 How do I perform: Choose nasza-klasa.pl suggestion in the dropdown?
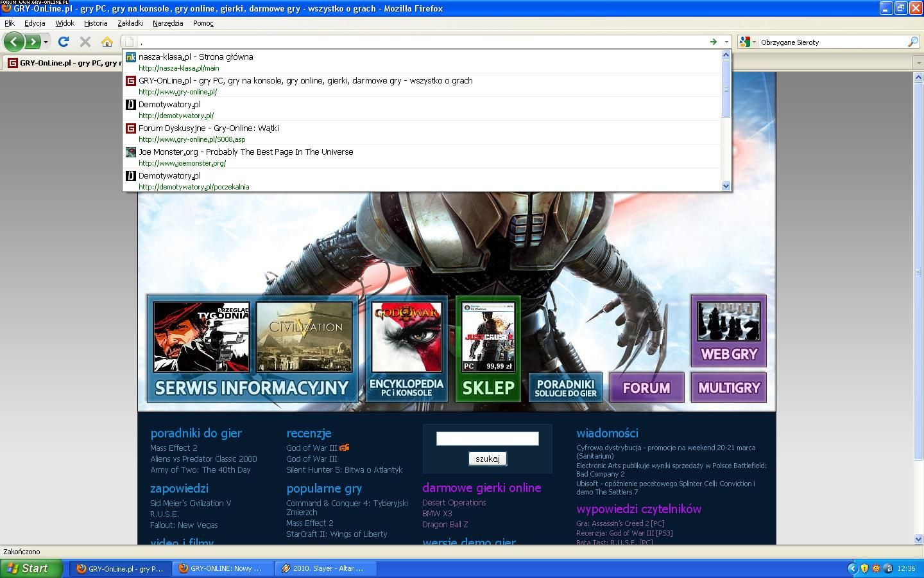pyautogui.click(x=422, y=62)
